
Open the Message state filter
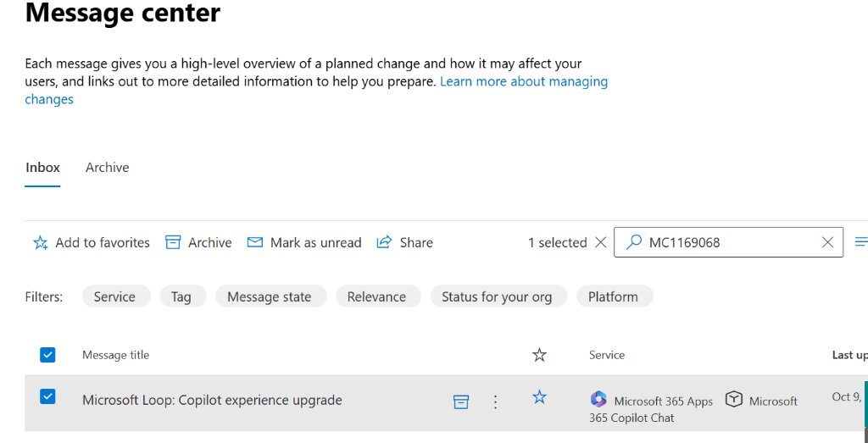tap(270, 296)
